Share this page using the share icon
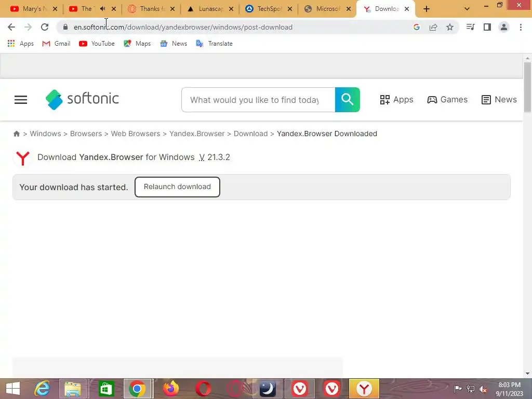The image size is (532, 399). [433, 27]
